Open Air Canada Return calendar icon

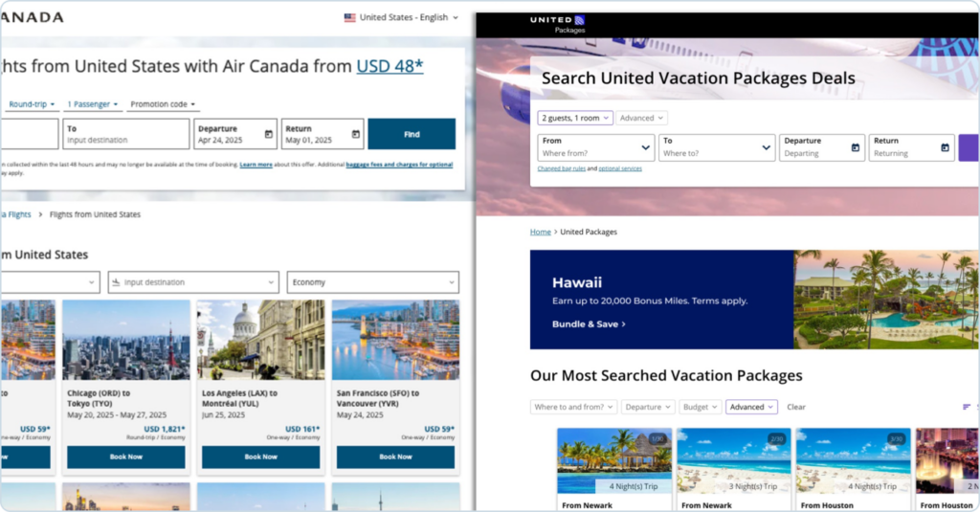pyautogui.click(x=355, y=134)
